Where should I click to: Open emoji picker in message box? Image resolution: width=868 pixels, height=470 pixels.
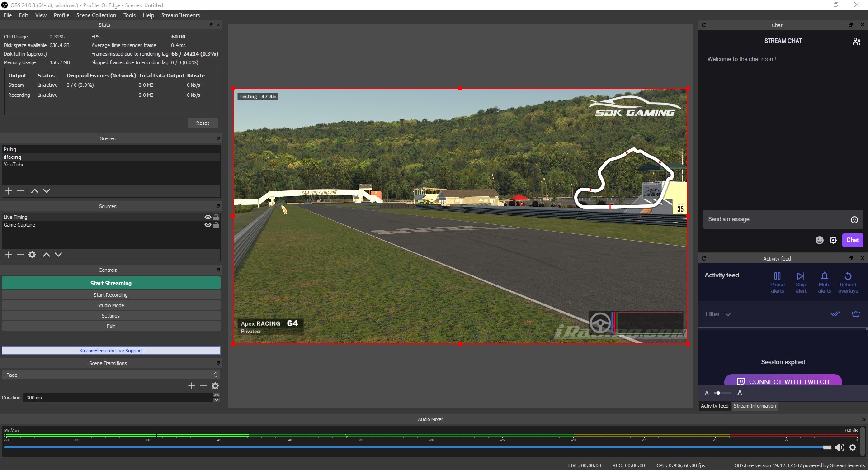click(854, 220)
